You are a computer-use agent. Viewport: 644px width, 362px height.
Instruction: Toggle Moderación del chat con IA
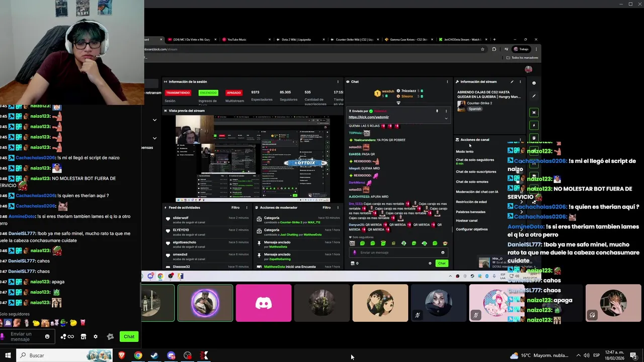click(x=477, y=192)
